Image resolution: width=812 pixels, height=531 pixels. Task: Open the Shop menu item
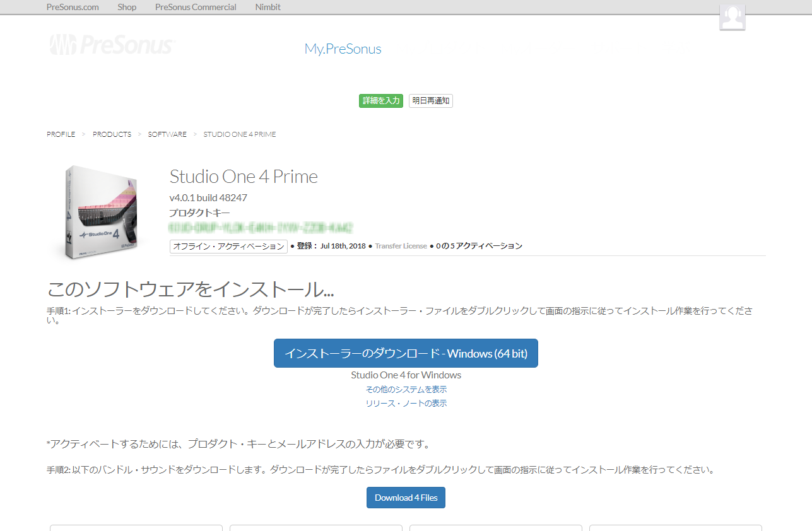pos(127,7)
